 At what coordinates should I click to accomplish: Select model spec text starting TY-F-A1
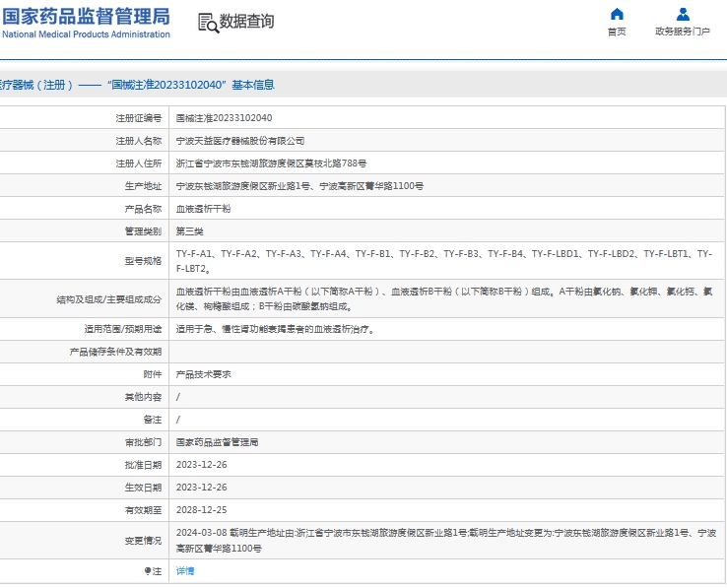444,261
